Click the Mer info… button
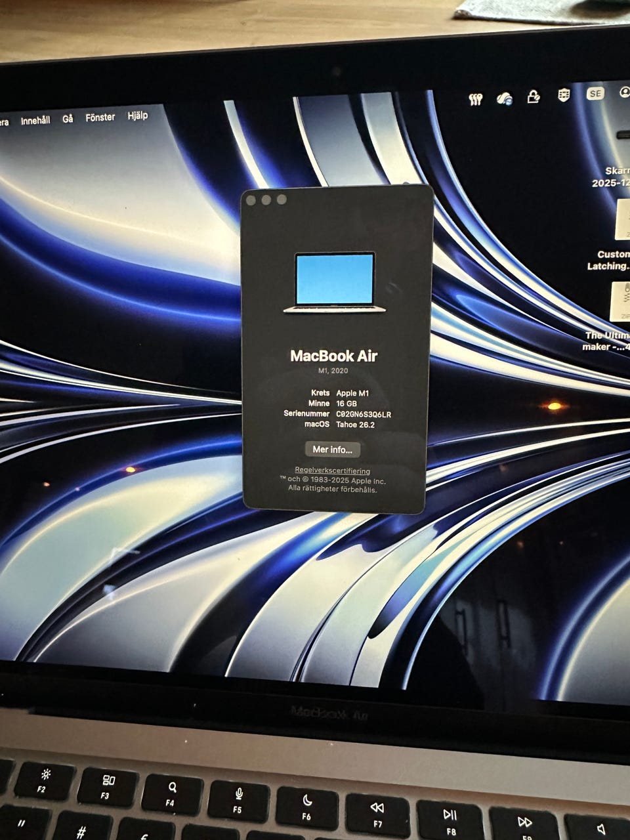Screen dimensions: 630x840 [x=333, y=450]
